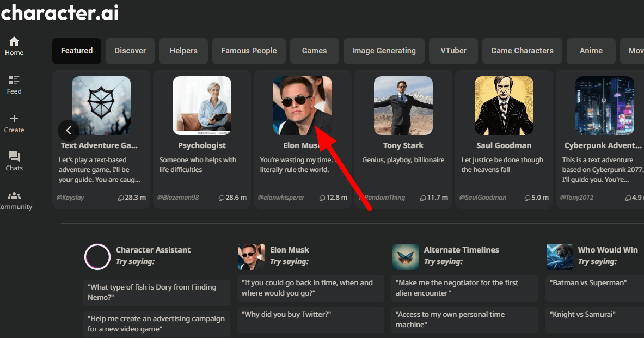Click the 12.8 m chat count

click(333, 198)
